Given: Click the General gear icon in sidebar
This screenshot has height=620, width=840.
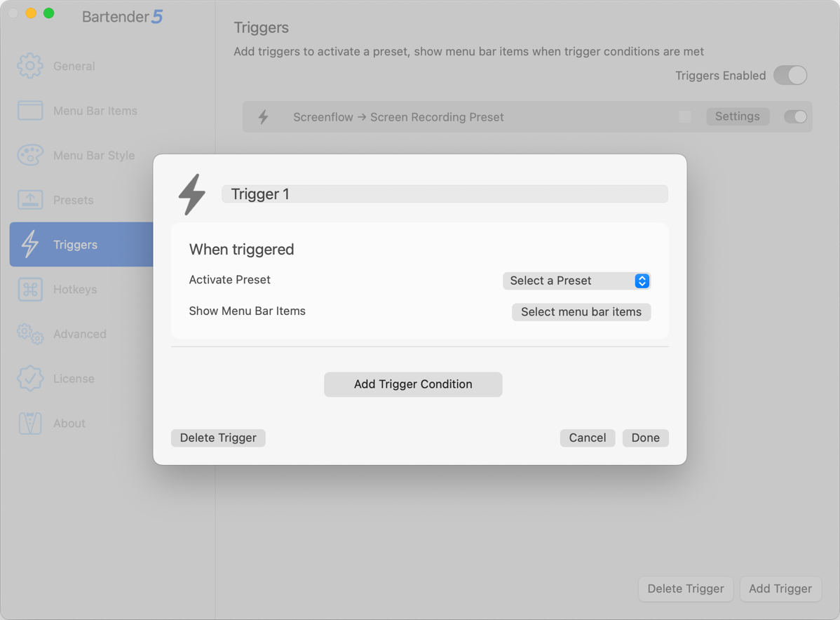Looking at the screenshot, I should 30,66.
